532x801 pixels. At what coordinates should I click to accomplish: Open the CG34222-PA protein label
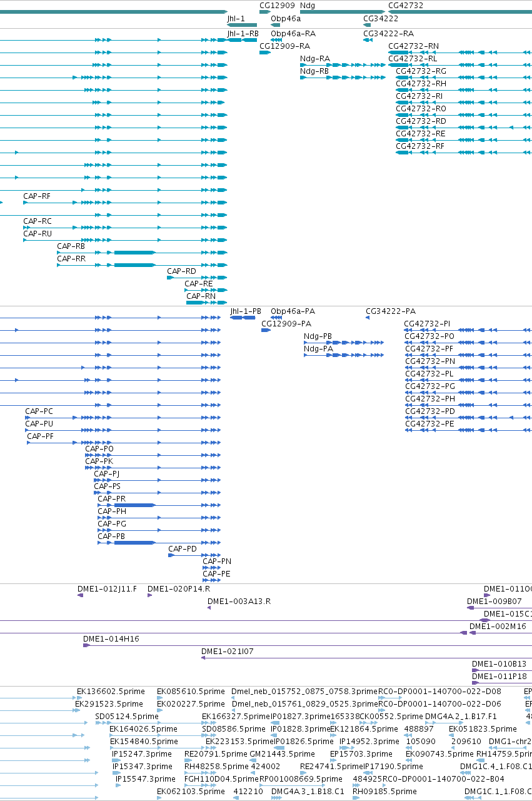[391, 311]
